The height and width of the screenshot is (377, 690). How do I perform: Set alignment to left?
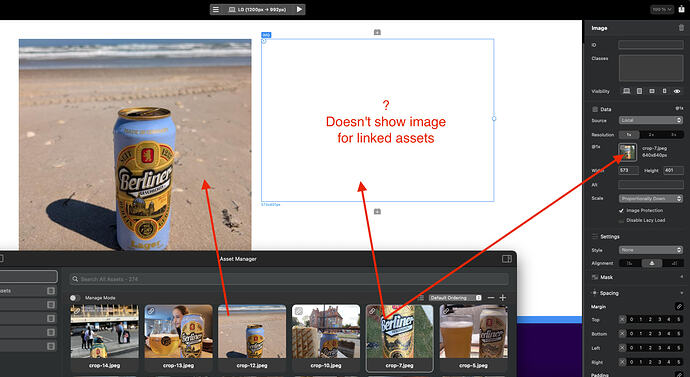[x=630, y=264]
